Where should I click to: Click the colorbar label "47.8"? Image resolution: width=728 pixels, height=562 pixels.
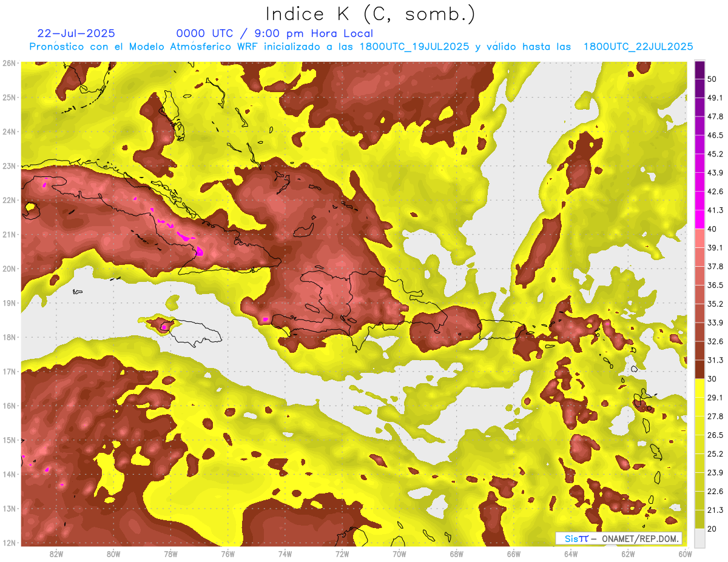tap(715, 116)
